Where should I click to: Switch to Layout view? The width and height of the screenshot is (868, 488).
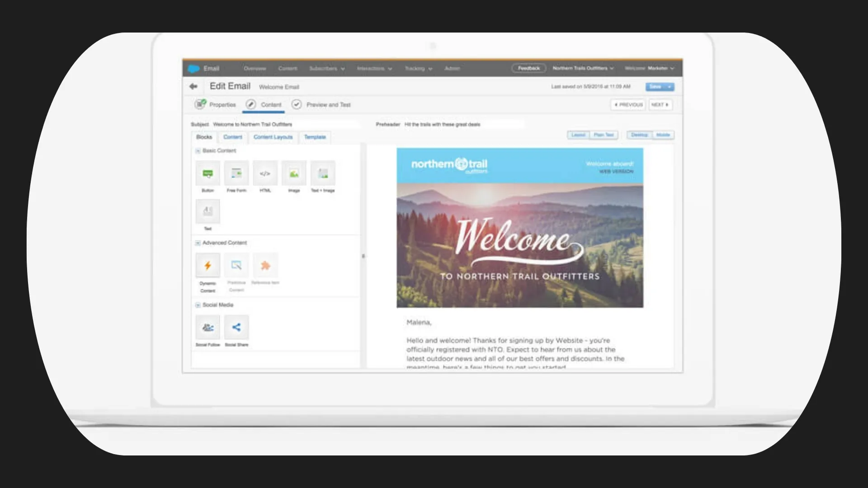coord(579,135)
